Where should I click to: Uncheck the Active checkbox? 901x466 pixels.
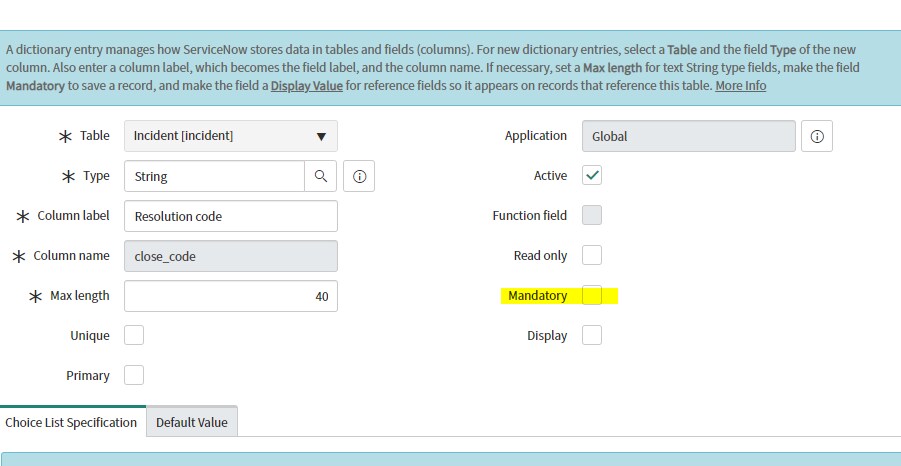tap(592, 176)
